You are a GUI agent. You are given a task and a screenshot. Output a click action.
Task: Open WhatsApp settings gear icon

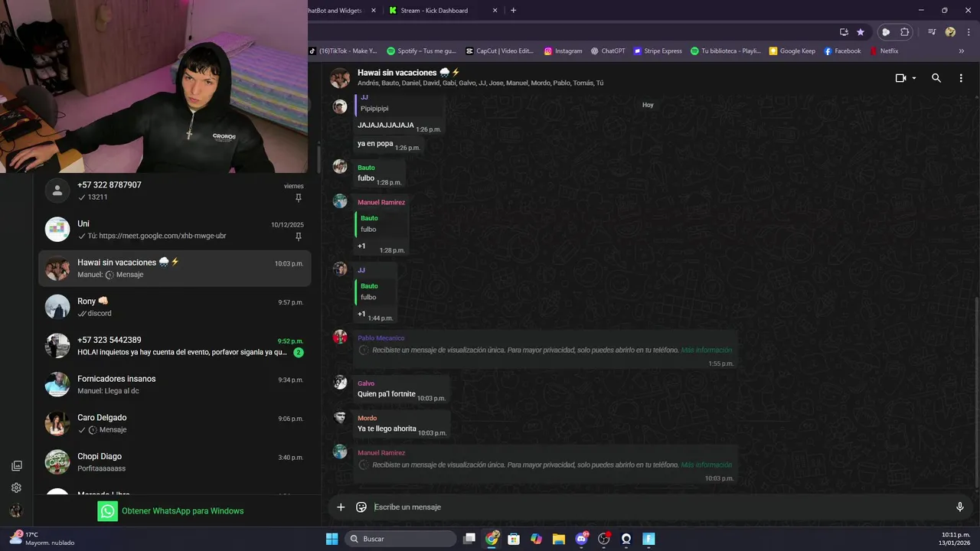(x=16, y=487)
